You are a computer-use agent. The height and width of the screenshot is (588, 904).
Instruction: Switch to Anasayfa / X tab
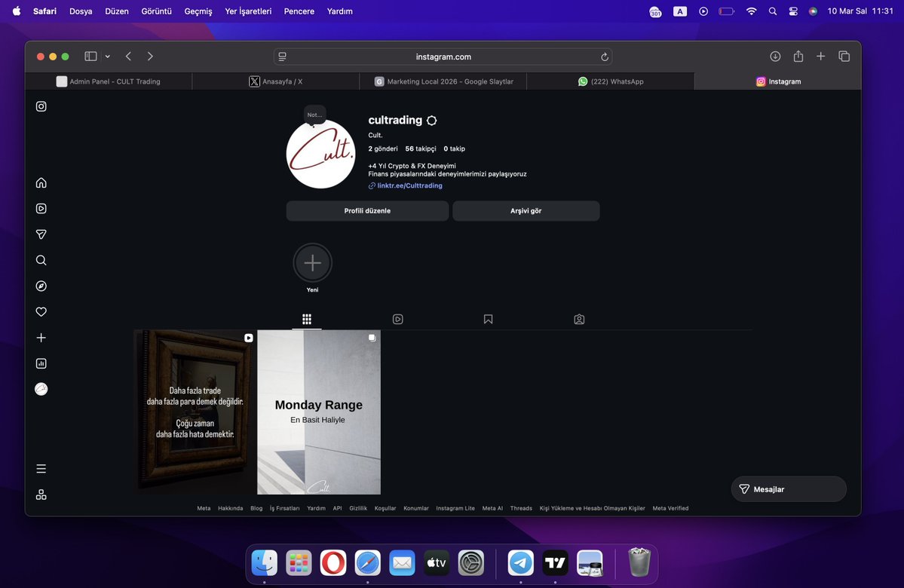(276, 81)
